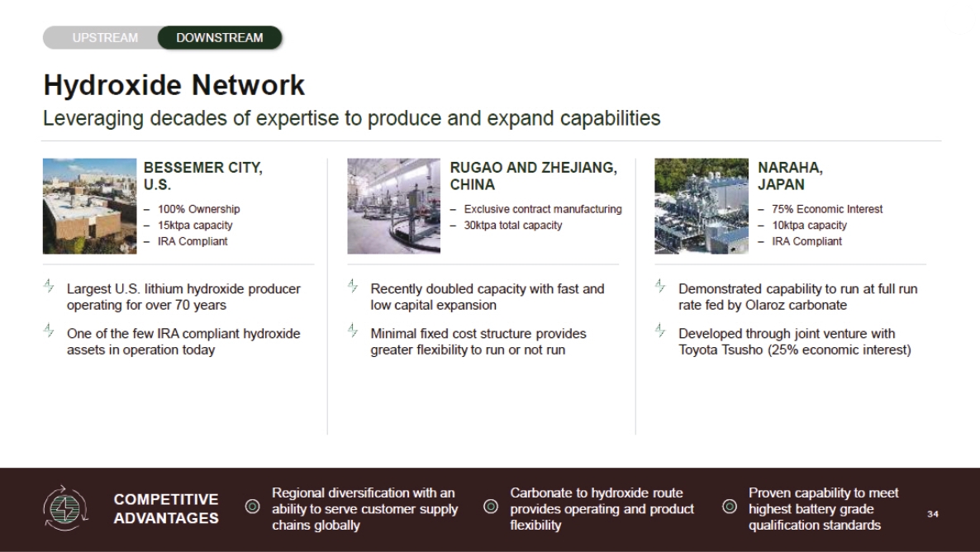Click the bolt icon next to Recently doubled capacity

(x=353, y=286)
